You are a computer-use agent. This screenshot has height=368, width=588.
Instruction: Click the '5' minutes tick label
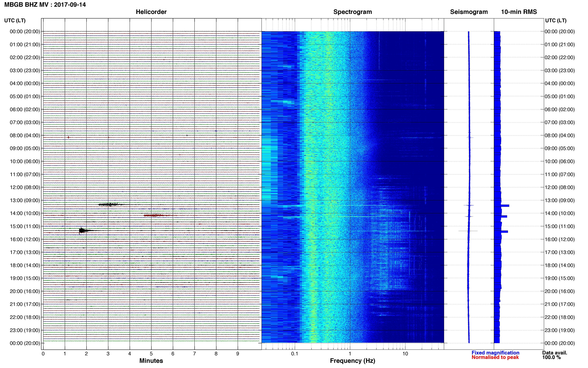pos(151,354)
